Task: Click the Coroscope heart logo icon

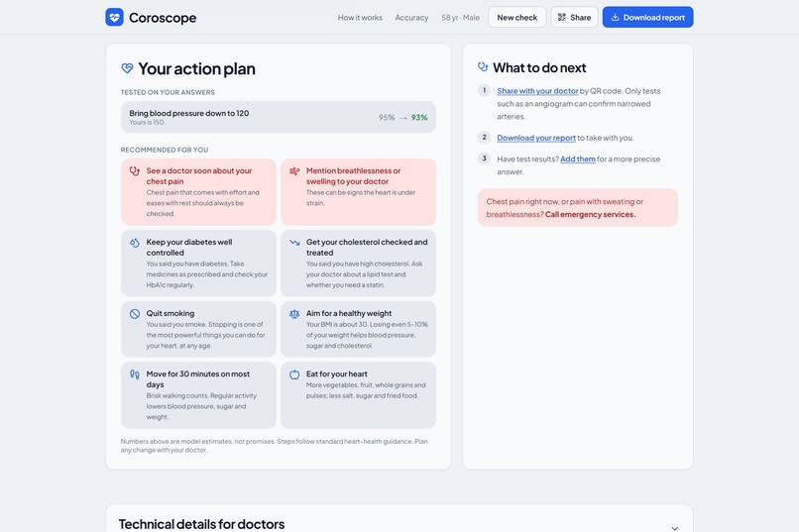Action: [x=114, y=17]
